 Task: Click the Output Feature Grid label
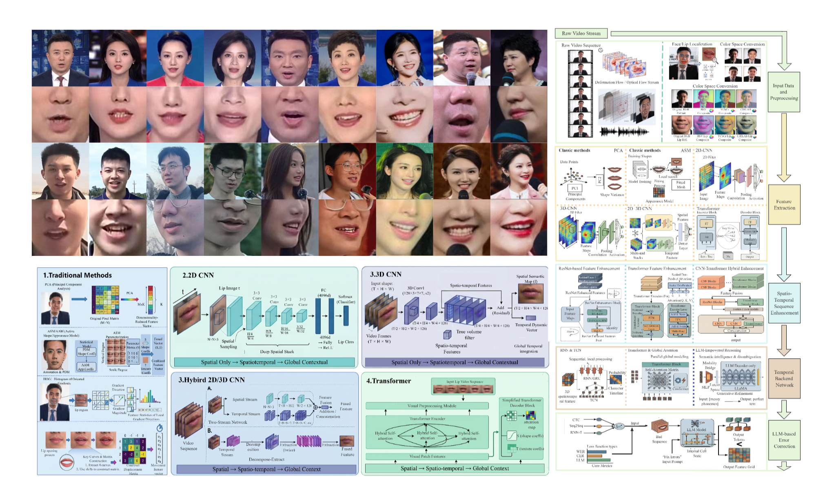point(739,467)
